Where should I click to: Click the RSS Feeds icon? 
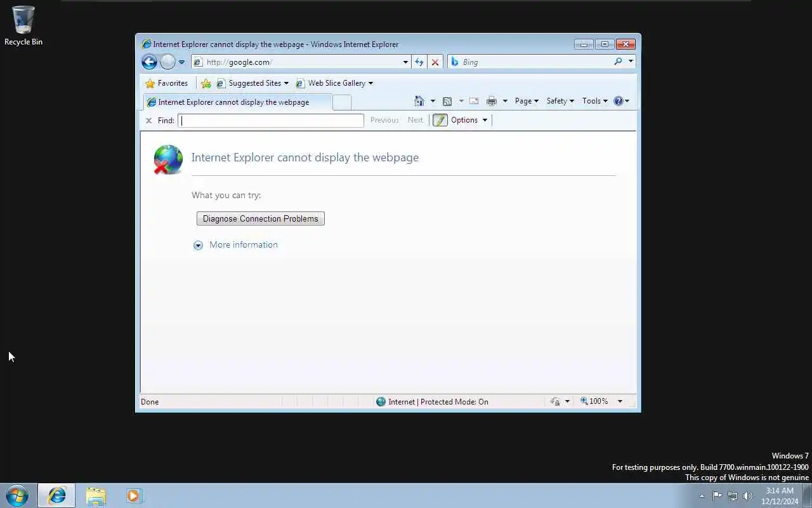point(447,101)
